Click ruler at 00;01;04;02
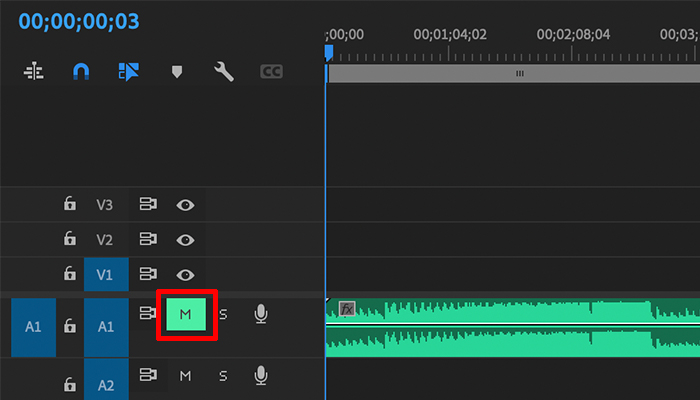 click(450, 34)
